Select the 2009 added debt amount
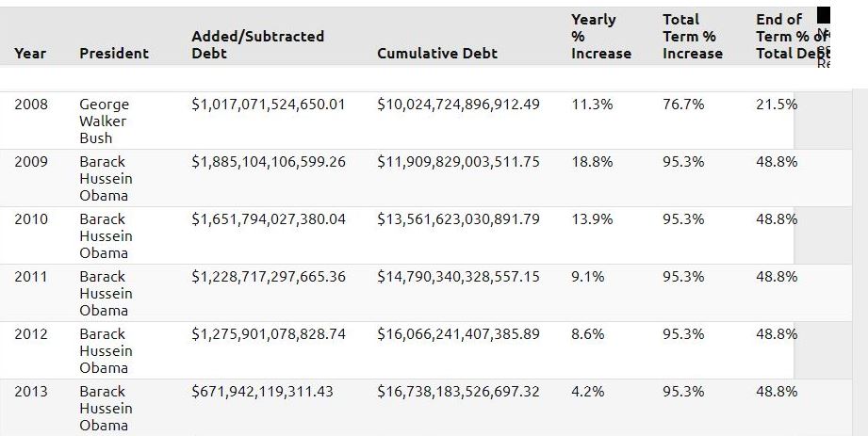868x436 pixels. coord(268,162)
